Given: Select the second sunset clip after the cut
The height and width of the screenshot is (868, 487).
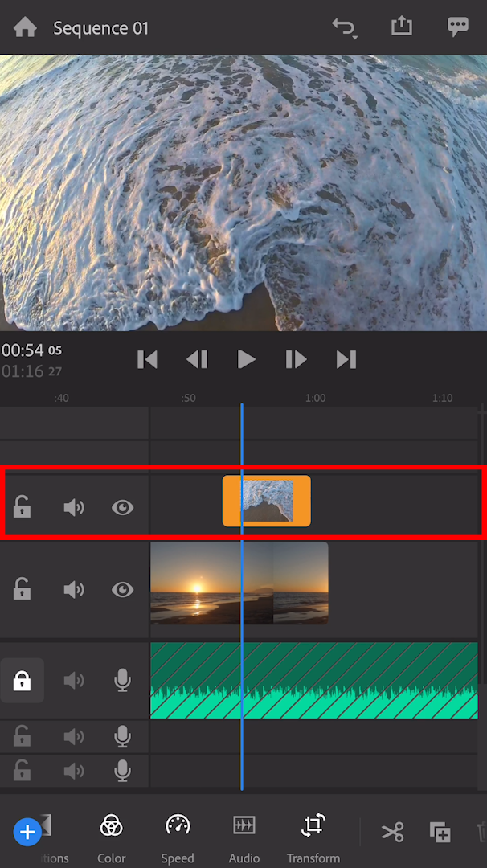Looking at the screenshot, I should click(301, 583).
